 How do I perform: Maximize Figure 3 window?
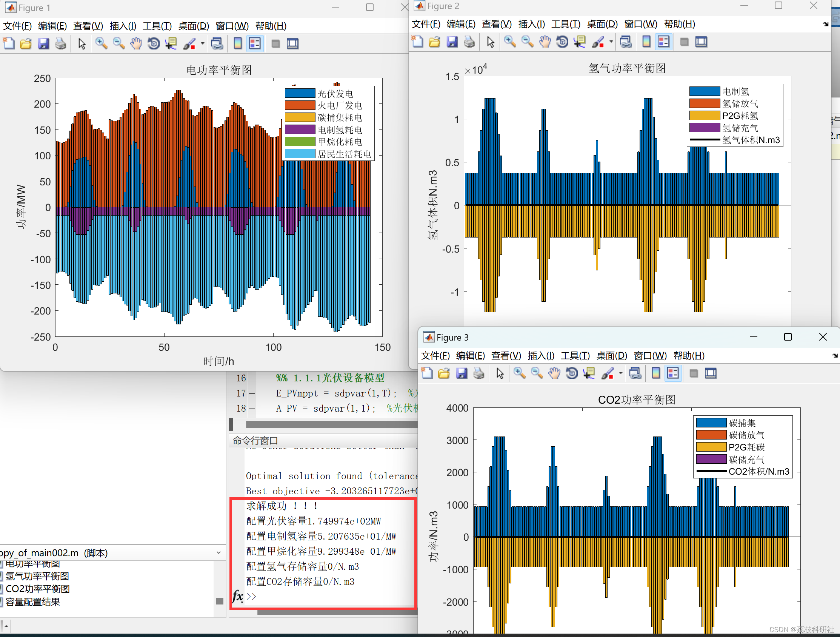788,337
